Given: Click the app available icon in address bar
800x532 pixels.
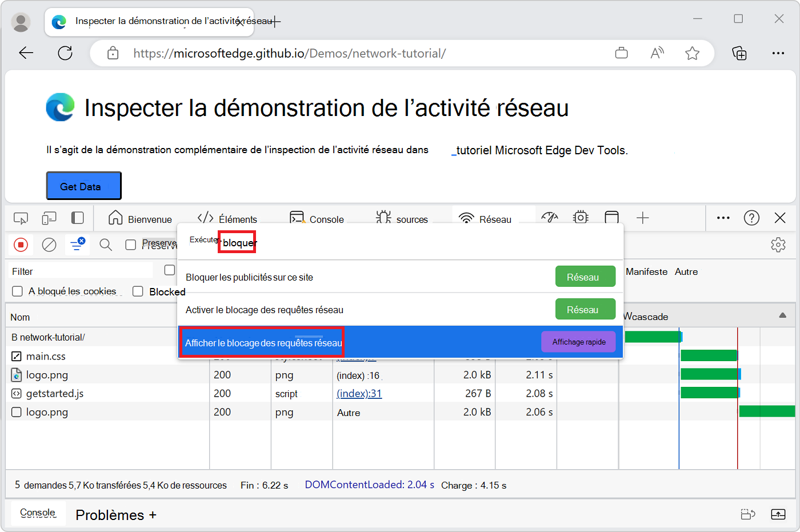Looking at the screenshot, I should tap(622, 53).
